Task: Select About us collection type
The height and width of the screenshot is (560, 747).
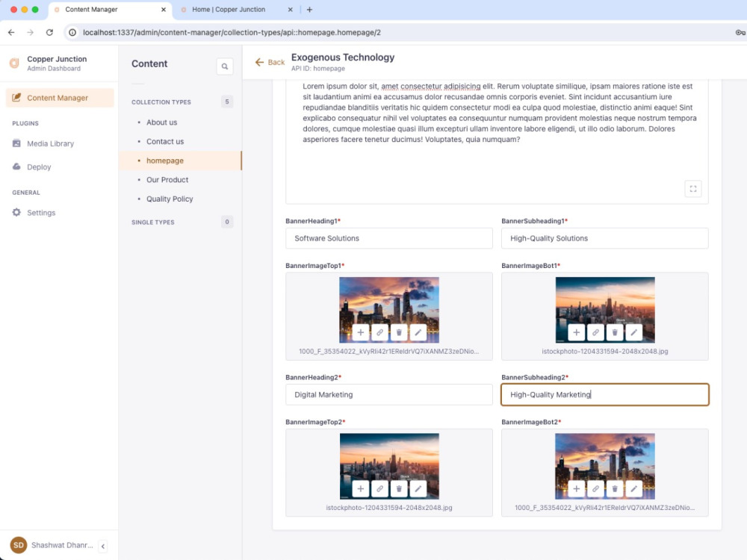Action: pyautogui.click(x=161, y=122)
